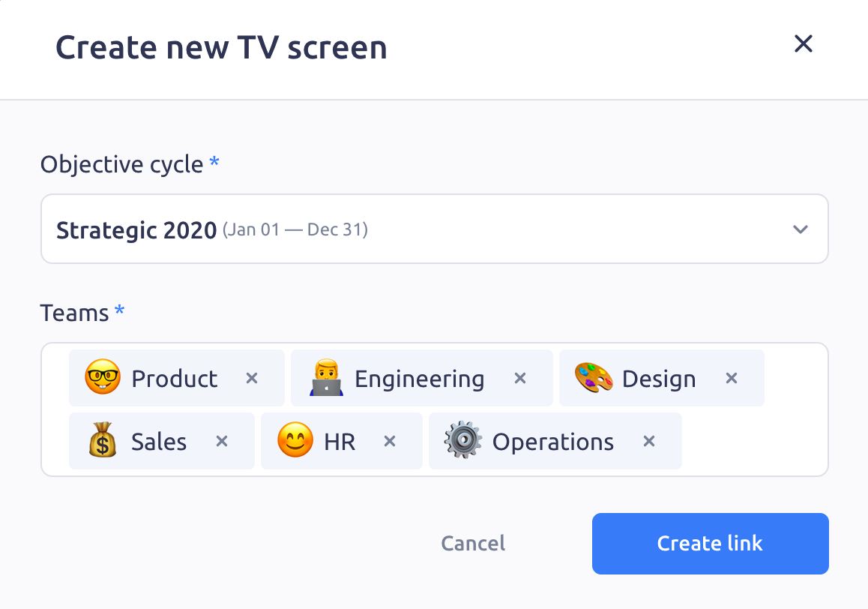868x609 pixels.
Task: Open the Strategic 2020 cycle selector
Action: (x=435, y=229)
